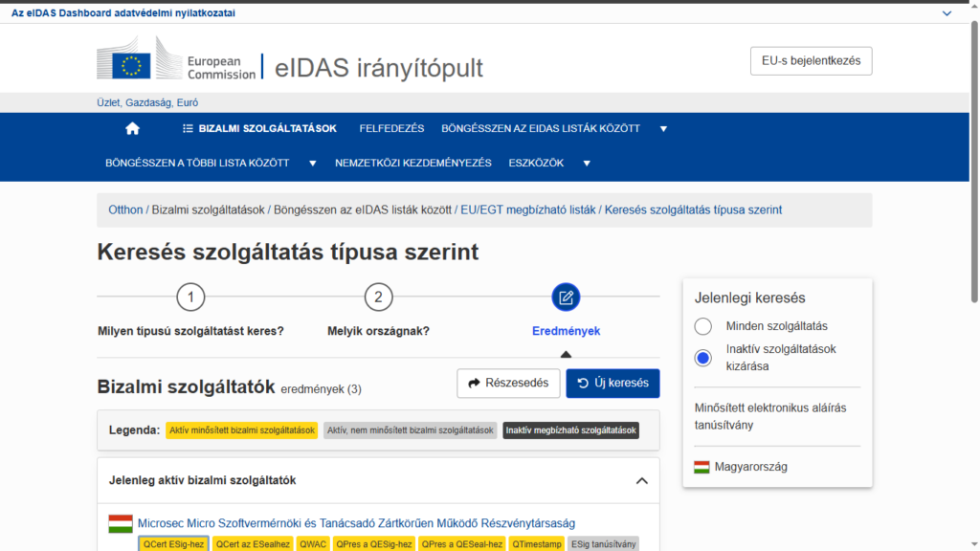The height and width of the screenshot is (551, 980).
Task: Click step 1 circle in wizard
Action: (190, 298)
